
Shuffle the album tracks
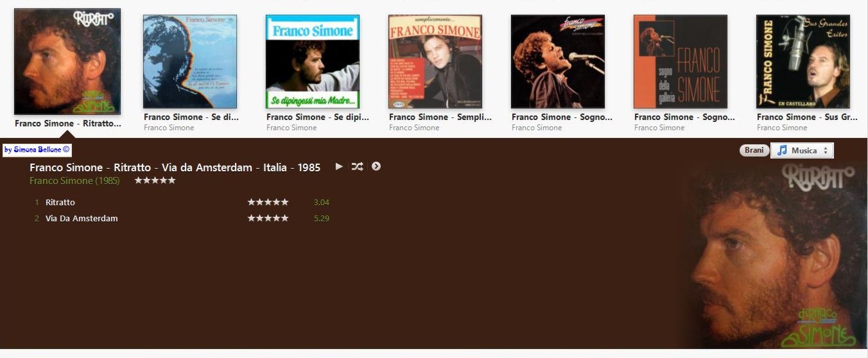coord(358,167)
